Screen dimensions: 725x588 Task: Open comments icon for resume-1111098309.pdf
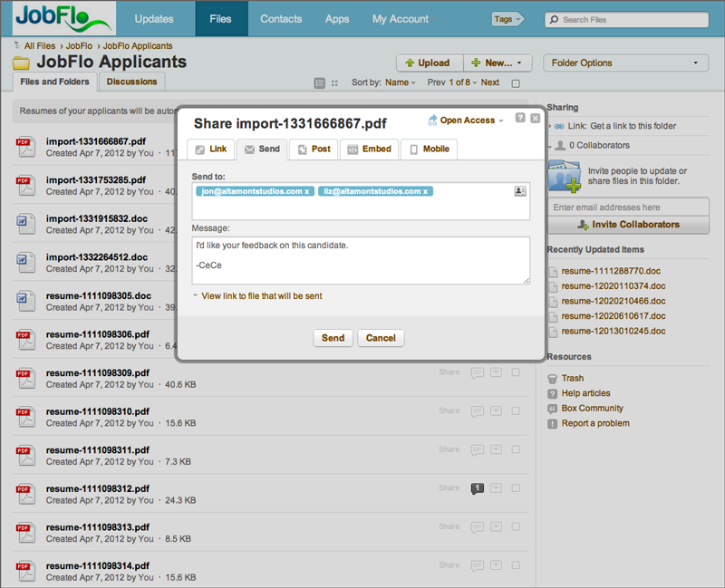pos(478,372)
